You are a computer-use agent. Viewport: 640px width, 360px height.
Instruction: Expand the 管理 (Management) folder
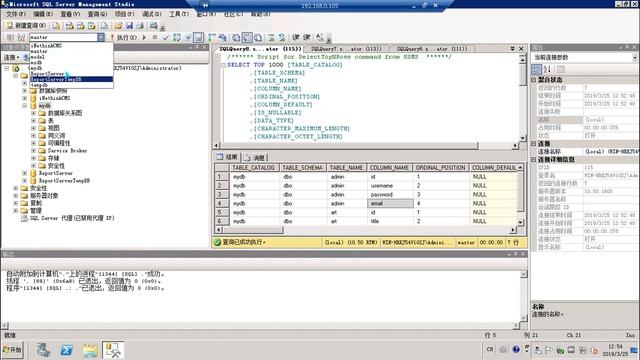tap(16, 211)
